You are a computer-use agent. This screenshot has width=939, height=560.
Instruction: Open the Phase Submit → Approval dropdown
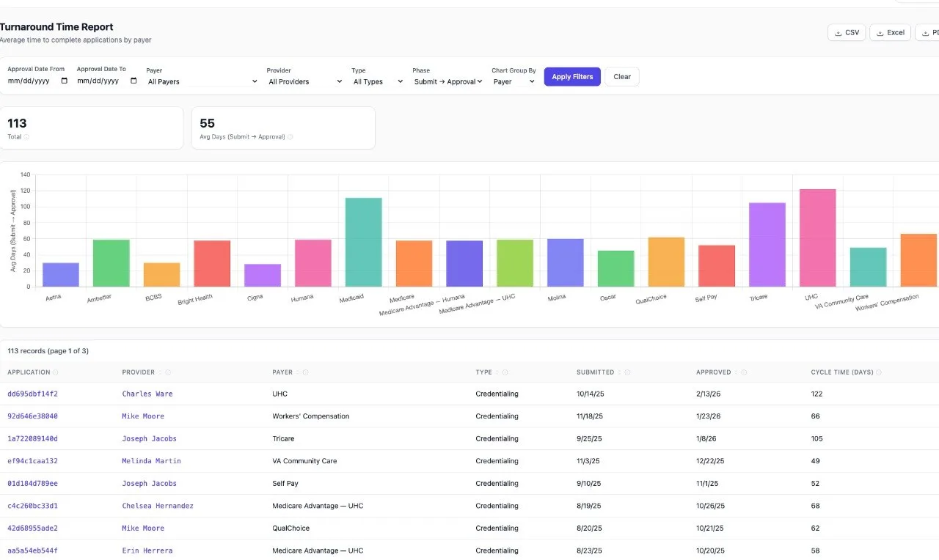tap(447, 81)
